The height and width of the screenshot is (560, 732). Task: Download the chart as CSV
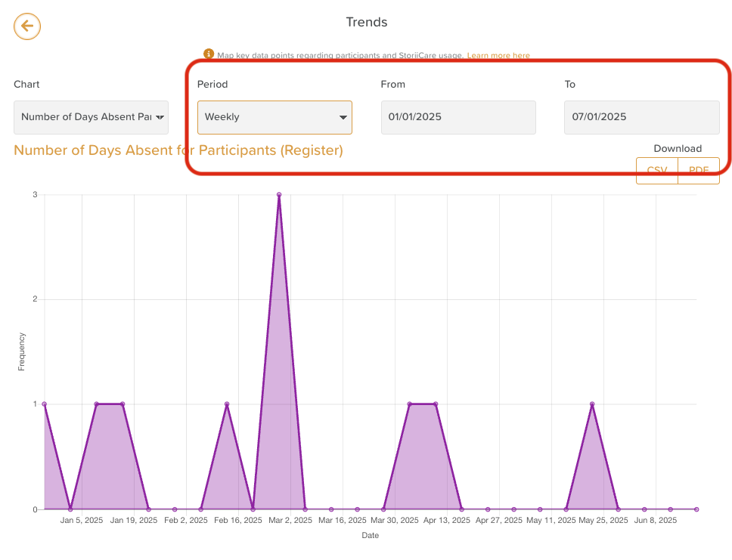[656, 171]
